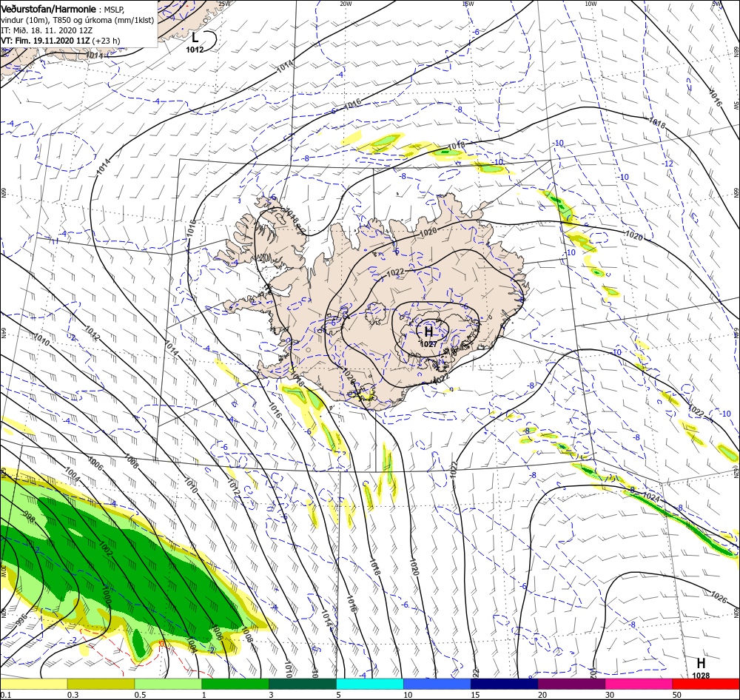The width and height of the screenshot is (740, 700).
Task: Click the '996' isobar label
Action: (x=21, y=619)
